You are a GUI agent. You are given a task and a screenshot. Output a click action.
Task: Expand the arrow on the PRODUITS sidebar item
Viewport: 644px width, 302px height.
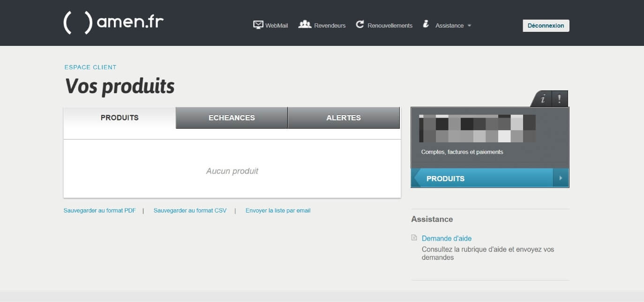click(x=561, y=178)
